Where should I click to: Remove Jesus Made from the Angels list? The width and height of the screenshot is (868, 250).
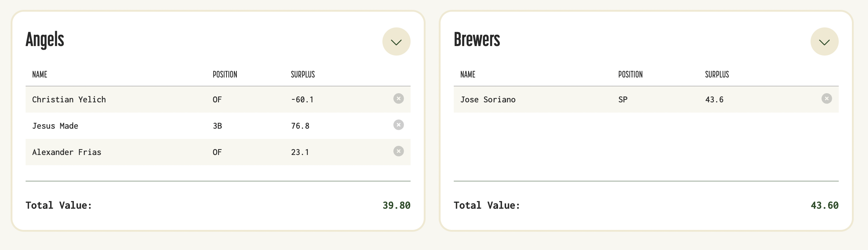399,125
